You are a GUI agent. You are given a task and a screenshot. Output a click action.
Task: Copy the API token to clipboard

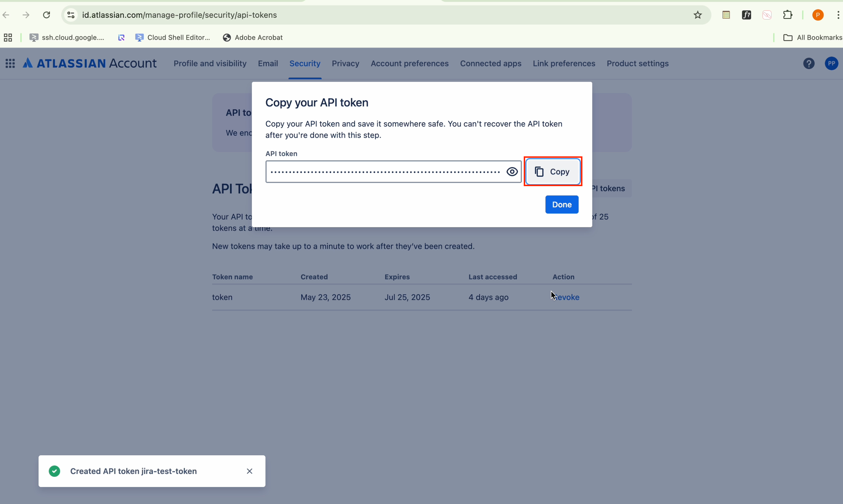(x=553, y=172)
